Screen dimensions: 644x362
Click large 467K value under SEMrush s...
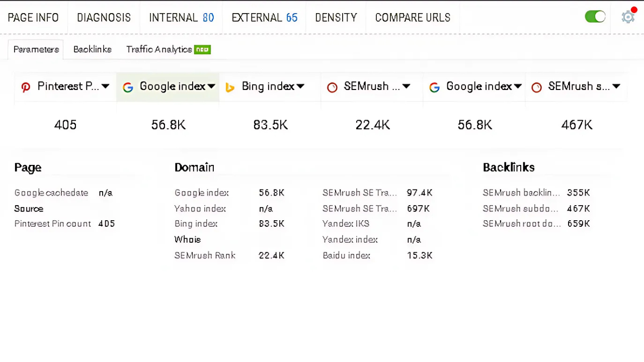(x=577, y=125)
